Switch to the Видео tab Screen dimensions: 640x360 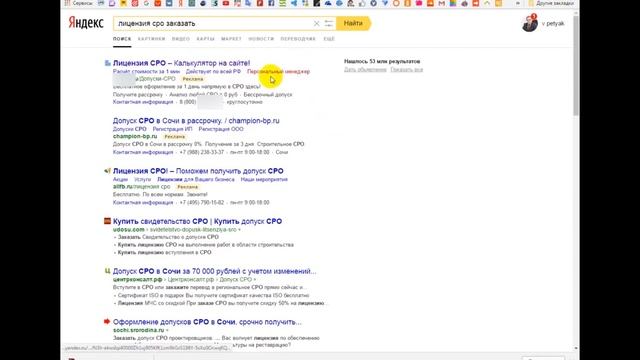point(181,39)
